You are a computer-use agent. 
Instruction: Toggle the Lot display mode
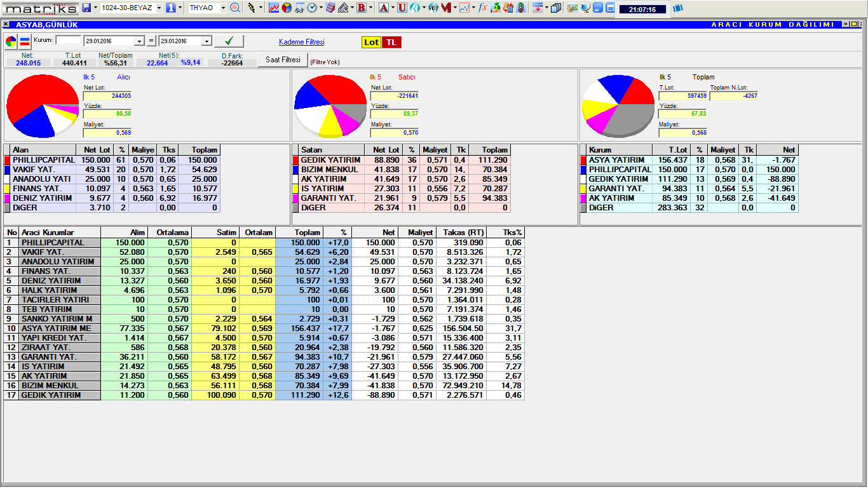click(371, 42)
